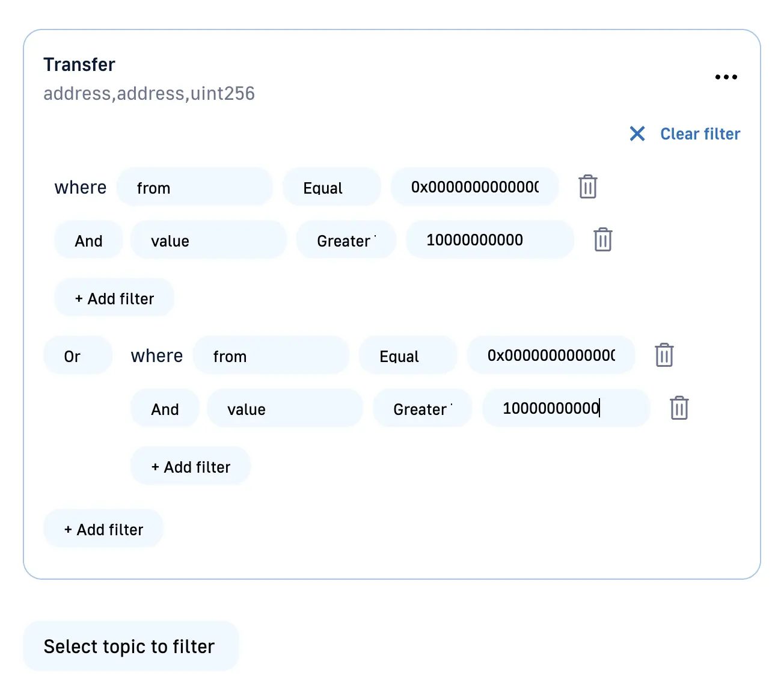Open the first group's 'Greater' operator dropdown

click(x=346, y=241)
